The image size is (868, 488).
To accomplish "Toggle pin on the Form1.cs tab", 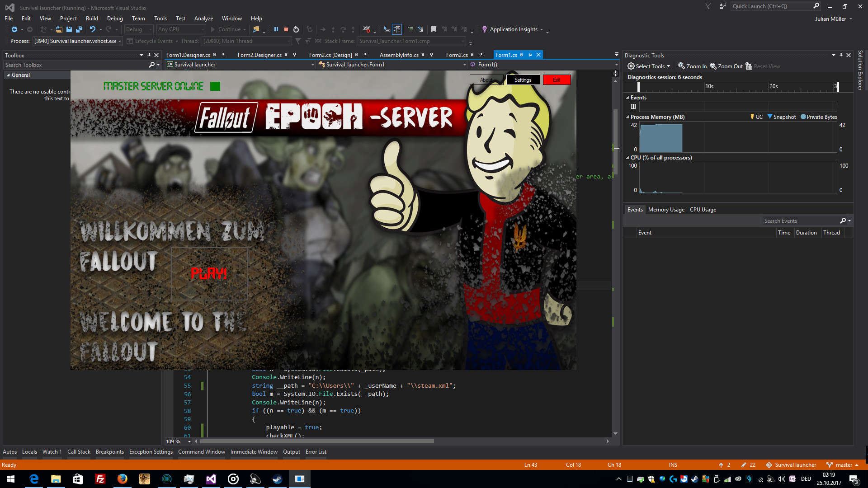I will (x=530, y=55).
